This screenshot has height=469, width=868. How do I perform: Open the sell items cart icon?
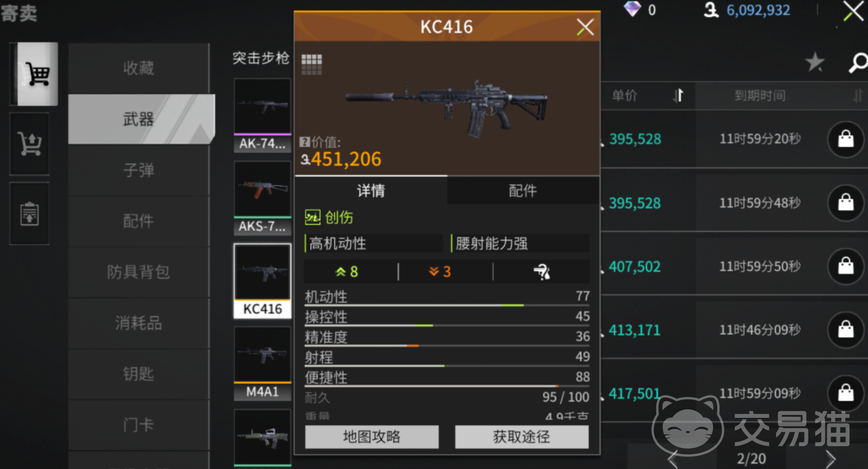tap(30, 143)
